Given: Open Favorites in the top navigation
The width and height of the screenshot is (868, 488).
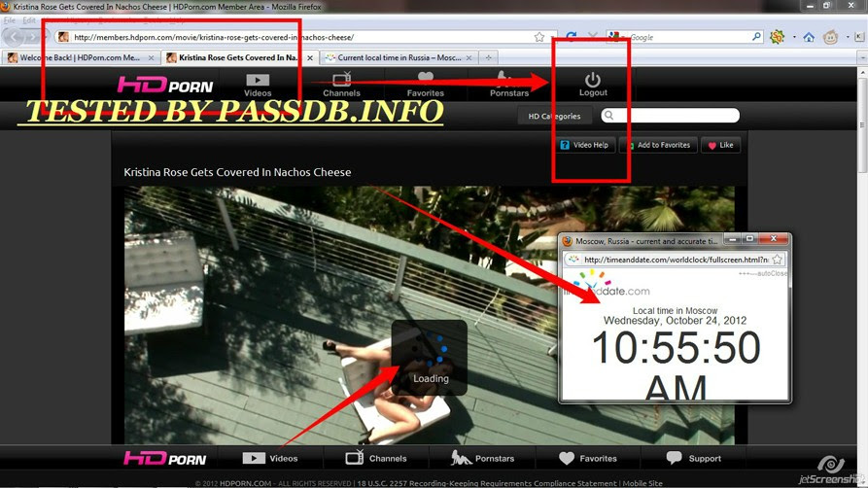Looking at the screenshot, I should 425,85.
